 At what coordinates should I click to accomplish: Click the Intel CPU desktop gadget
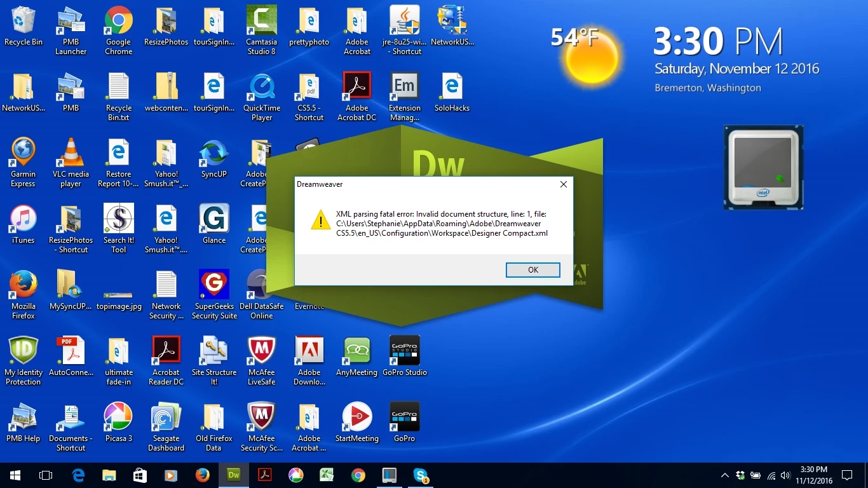click(763, 167)
